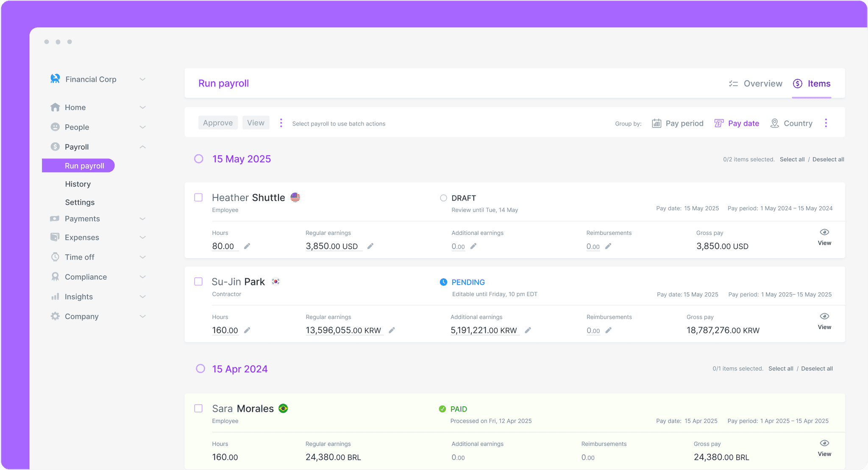Viewport: 868px width, 470px height.
Task: Click Select all for 15 May 2025
Action: [792, 159]
